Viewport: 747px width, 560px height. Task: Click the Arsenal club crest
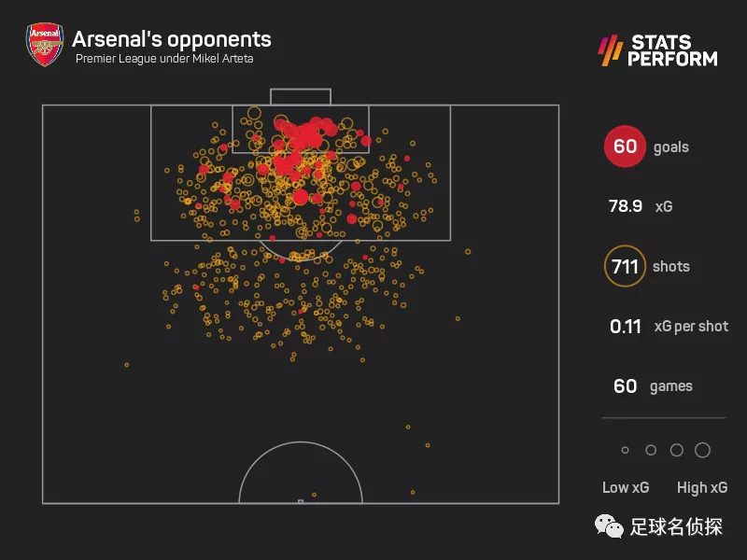pyautogui.click(x=45, y=44)
